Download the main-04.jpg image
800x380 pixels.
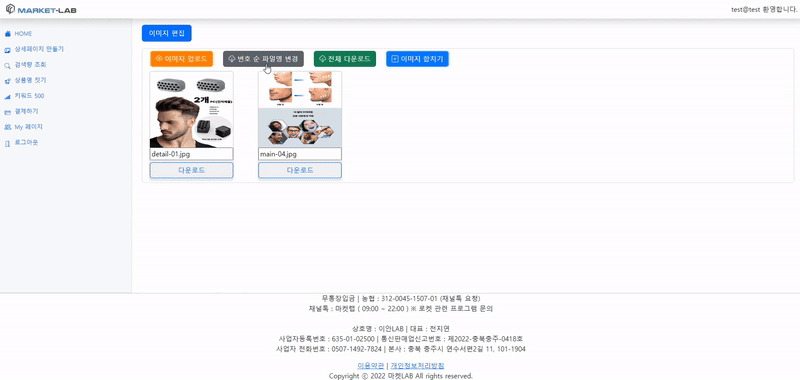[300, 170]
